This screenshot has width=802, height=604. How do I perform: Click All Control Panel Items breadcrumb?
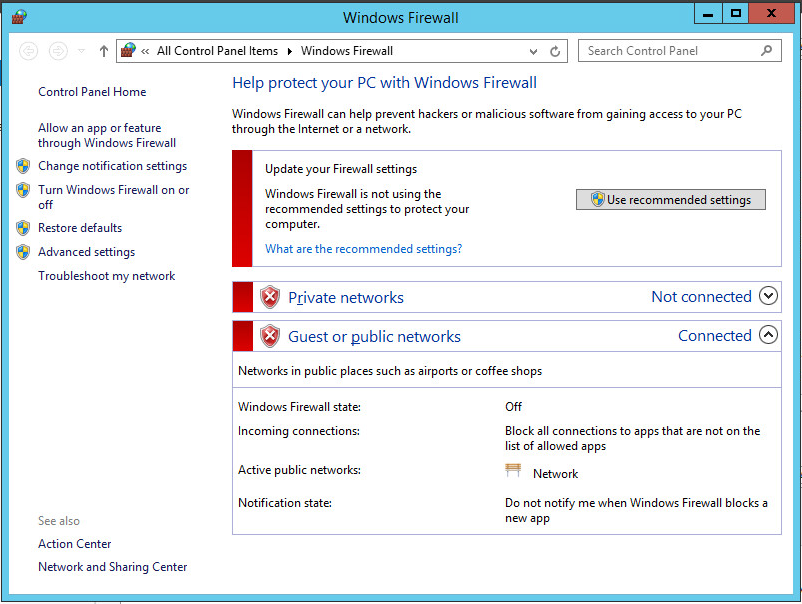[x=217, y=51]
